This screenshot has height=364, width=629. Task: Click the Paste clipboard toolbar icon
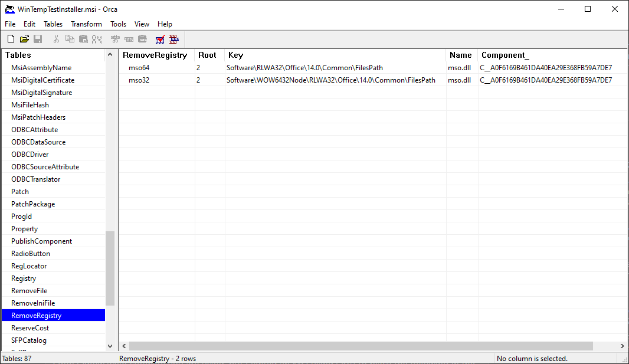pos(83,39)
